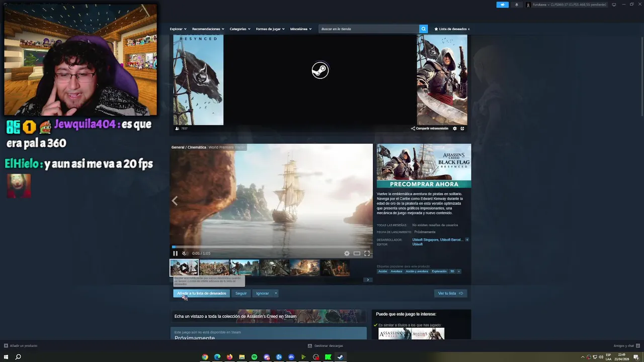Click Steam taskbar icon
Image resolution: width=644 pixels, height=362 pixels.
pos(340,357)
